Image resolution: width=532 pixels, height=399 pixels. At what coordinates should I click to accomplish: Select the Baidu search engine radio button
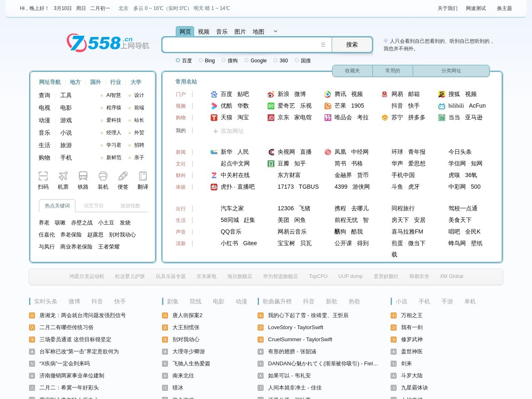[x=178, y=60]
